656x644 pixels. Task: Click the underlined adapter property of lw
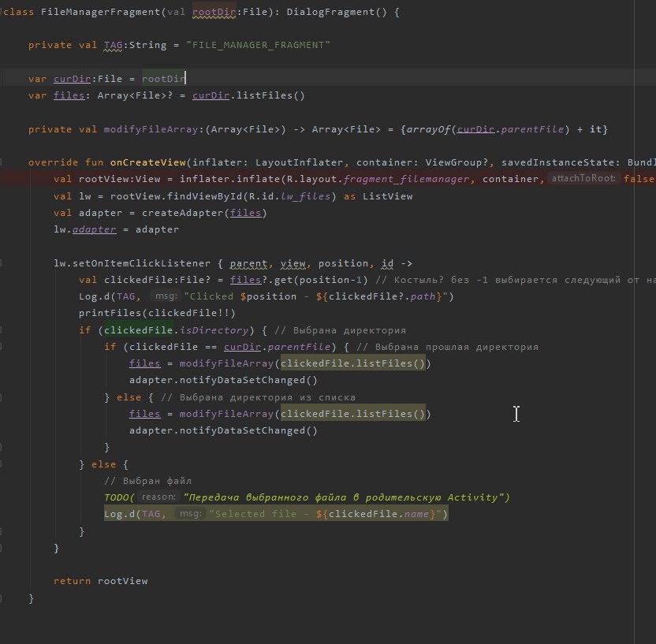point(94,229)
